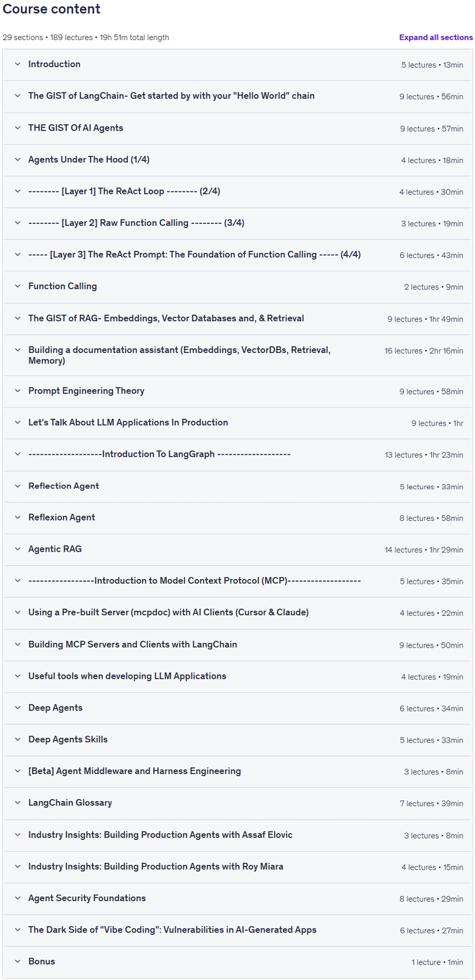Expand Industry Insights with Assaf Elovic chevron
The width and height of the screenshot is (475, 980).
click(17, 835)
